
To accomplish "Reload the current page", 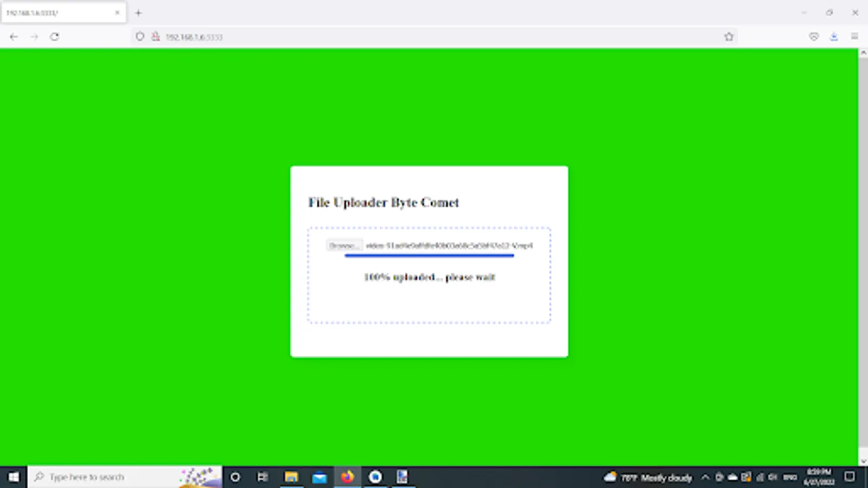I will (55, 37).
